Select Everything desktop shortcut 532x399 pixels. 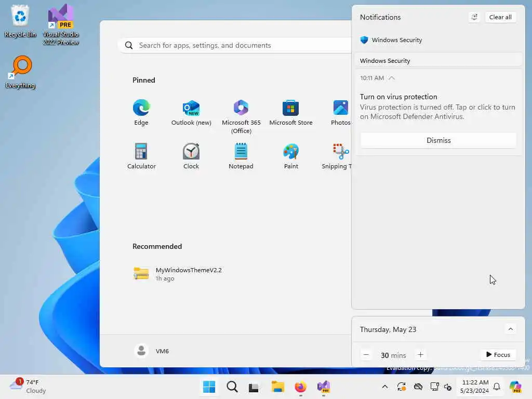[20, 72]
